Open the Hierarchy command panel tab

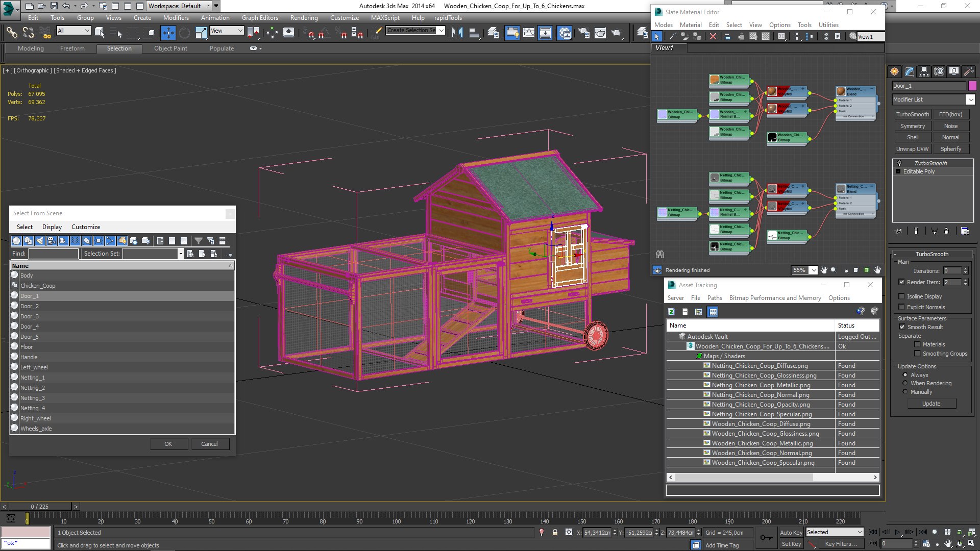[x=924, y=71]
